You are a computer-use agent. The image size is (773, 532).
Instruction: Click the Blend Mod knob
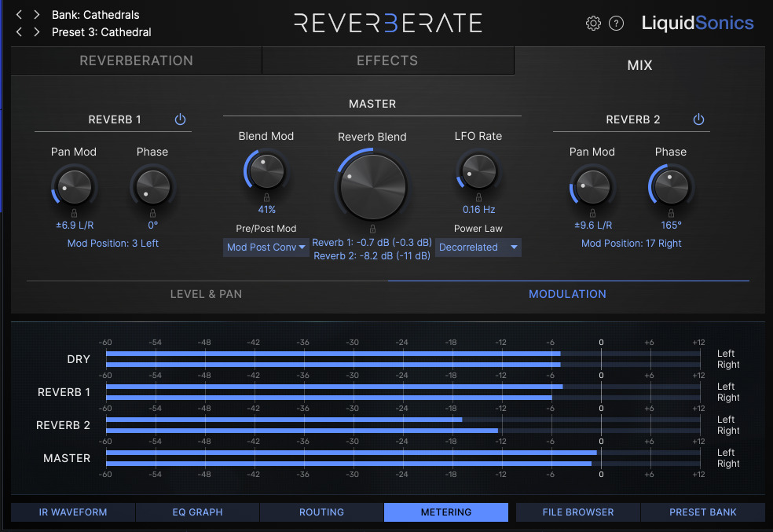pyautogui.click(x=267, y=171)
